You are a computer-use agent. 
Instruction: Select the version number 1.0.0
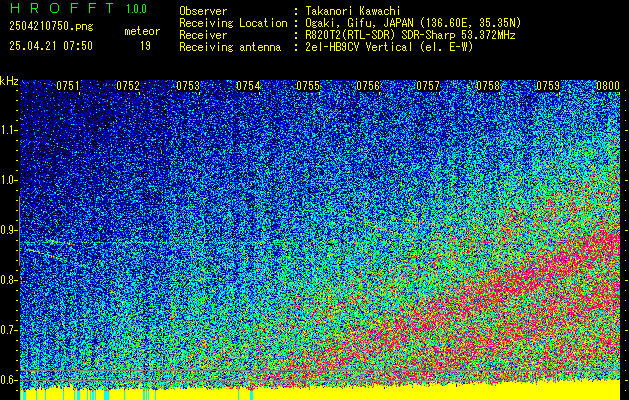coord(136,9)
